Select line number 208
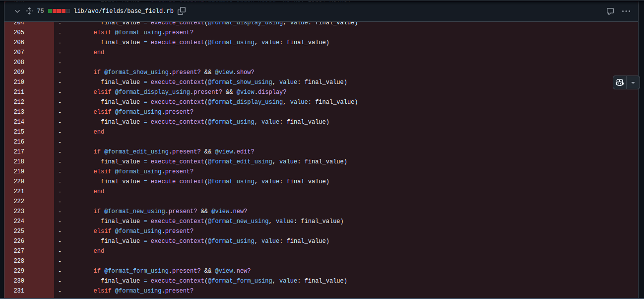This screenshot has width=644, height=299. tap(19, 62)
